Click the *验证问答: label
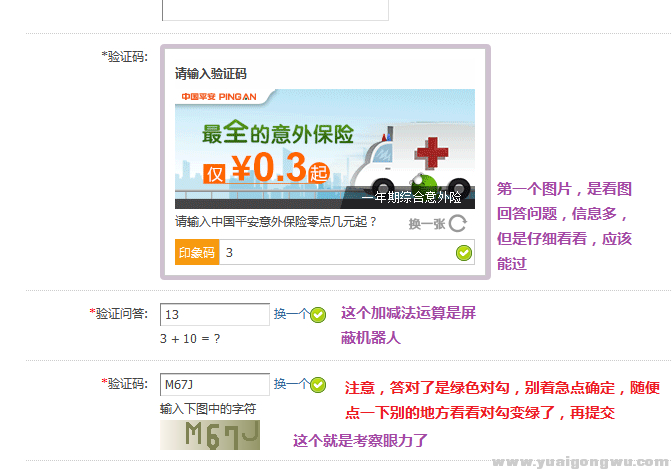672x474 pixels. (x=119, y=314)
